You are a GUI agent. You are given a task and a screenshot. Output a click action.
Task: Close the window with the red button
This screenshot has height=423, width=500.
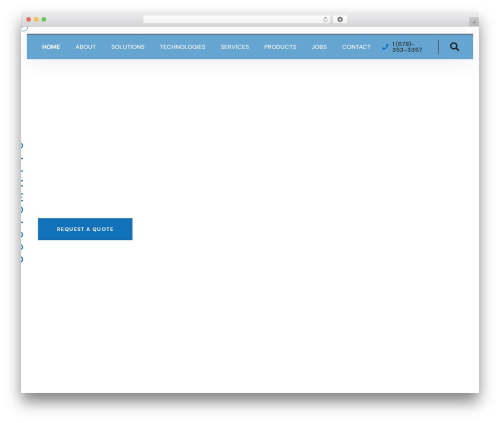pyautogui.click(x=29, y=20)
